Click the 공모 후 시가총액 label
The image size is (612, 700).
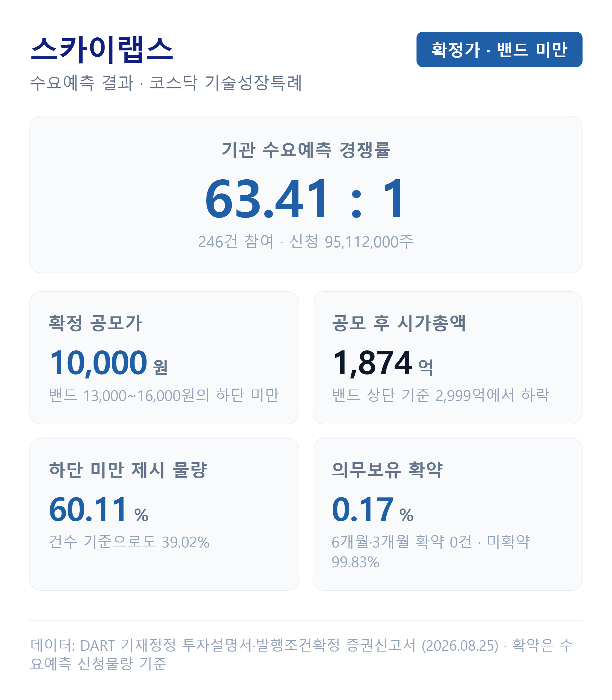coord(399,323)
